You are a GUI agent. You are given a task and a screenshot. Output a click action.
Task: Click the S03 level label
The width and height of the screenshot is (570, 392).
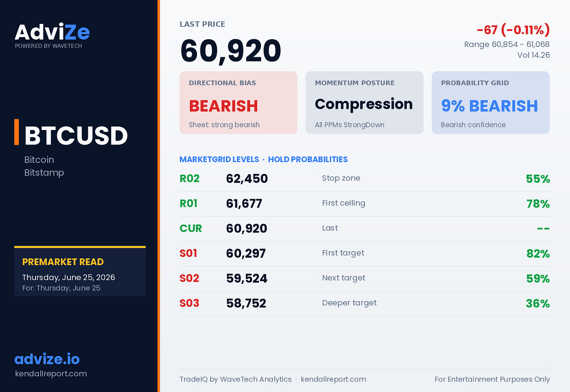click(189, 303)
